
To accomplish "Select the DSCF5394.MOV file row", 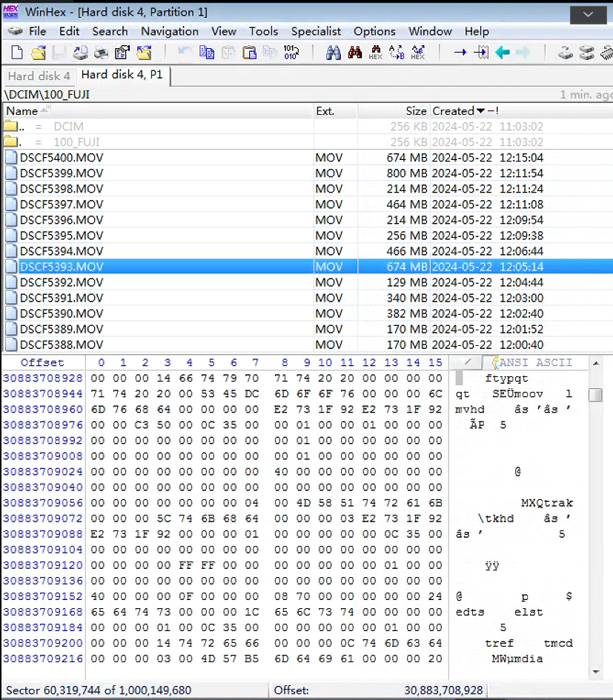I will 308,251.
